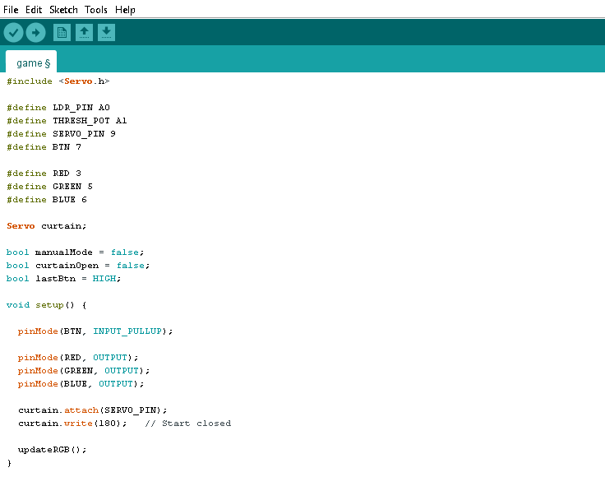Create a new sketch with New icon

click(x=62, y=32)
